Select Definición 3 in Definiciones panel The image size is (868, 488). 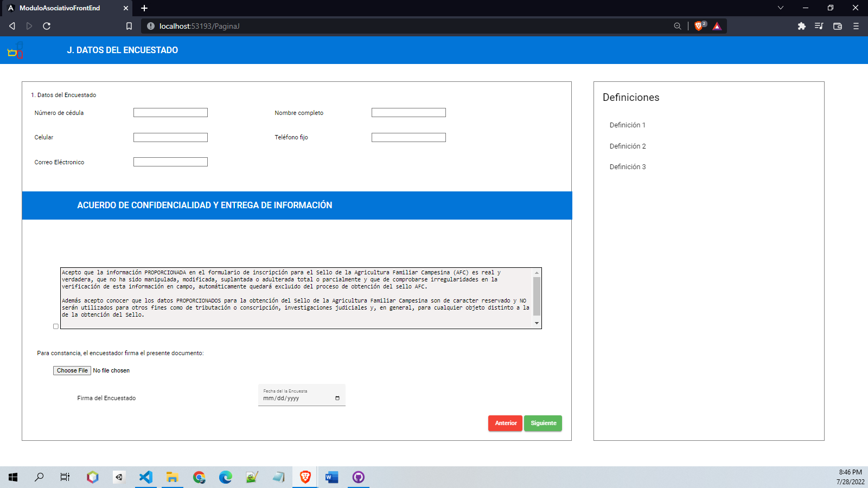tap(628, 167)
